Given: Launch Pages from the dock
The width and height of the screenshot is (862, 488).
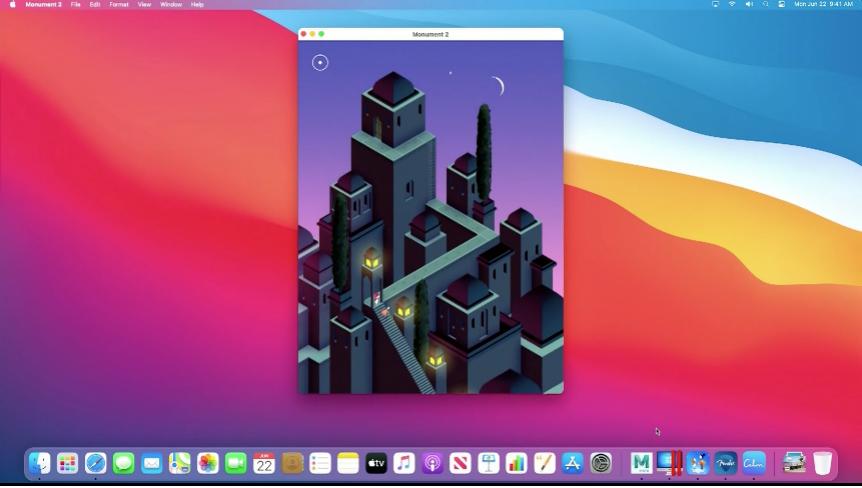Looking at the screenshot, I should pyautogui.click(x=544, y=463).
